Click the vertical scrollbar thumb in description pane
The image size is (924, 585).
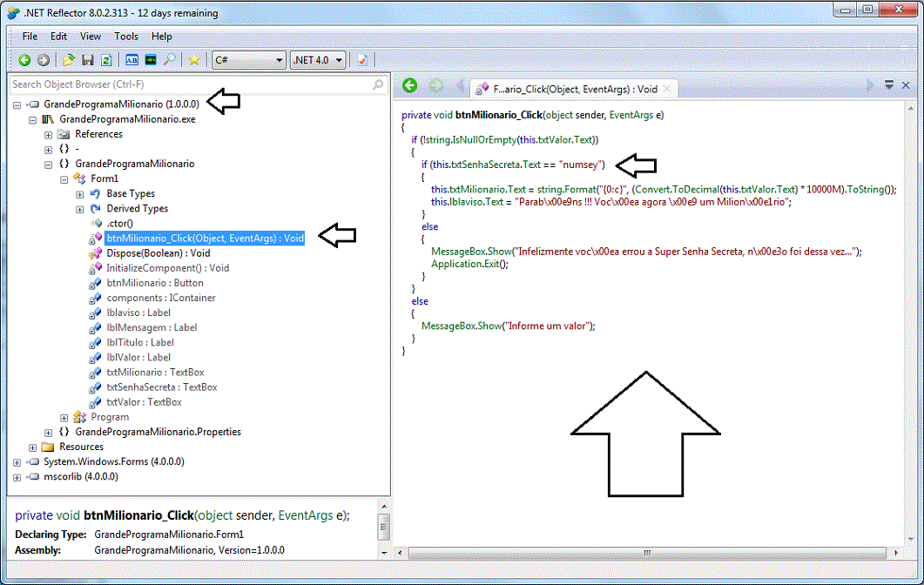(x=384, y=528)
